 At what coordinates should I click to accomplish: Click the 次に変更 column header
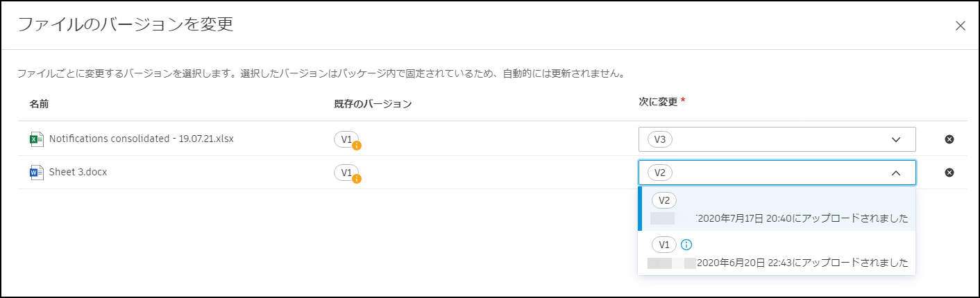pyautogui.click(x=658, y=101)
